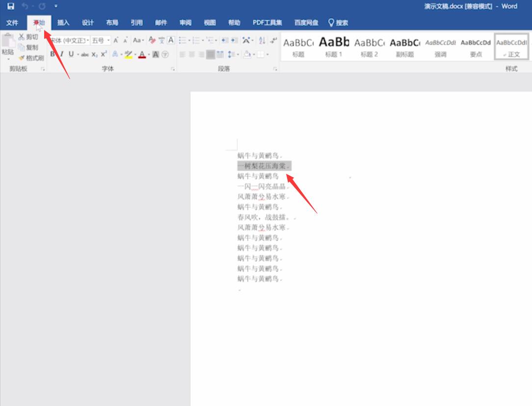This screenshot has width=532, height=406.
Task: Click the 搜索 search box
Action: pyautogui.click(x=338, y=23)
